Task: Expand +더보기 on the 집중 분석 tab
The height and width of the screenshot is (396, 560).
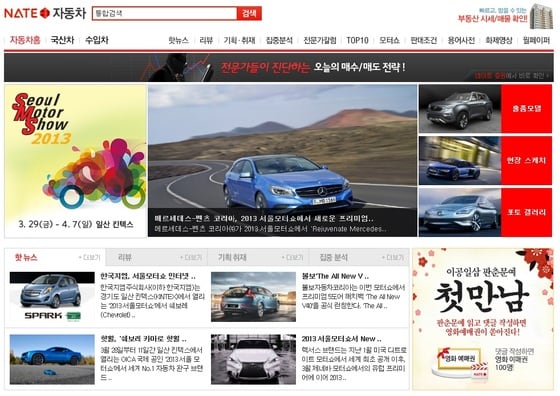Action: point(392,257)
